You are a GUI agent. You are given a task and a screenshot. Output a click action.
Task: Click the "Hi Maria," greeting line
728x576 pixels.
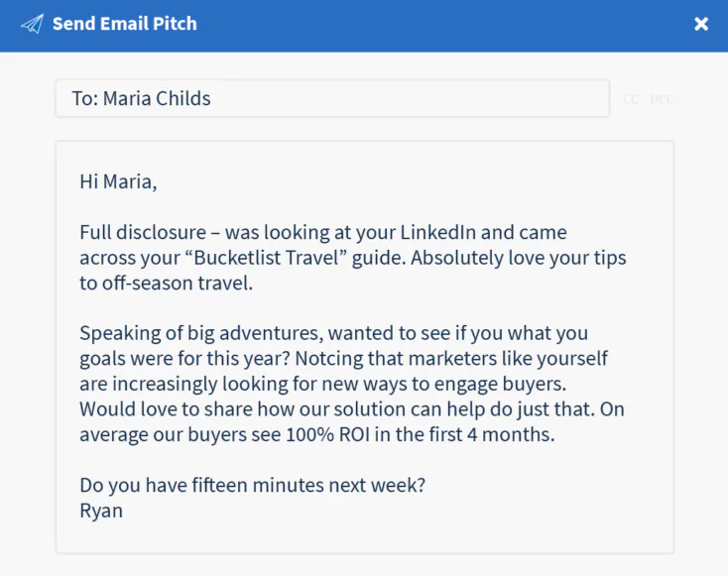118,181
